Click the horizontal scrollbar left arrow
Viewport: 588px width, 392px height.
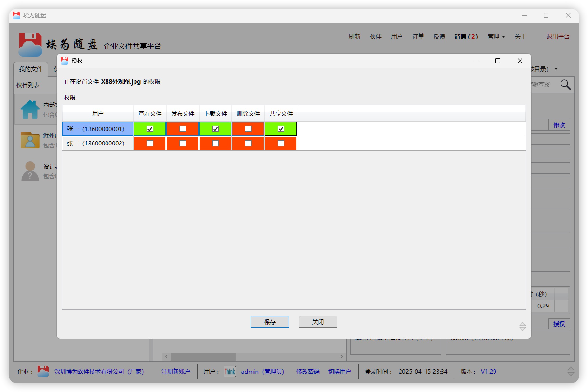click(166, 357)
